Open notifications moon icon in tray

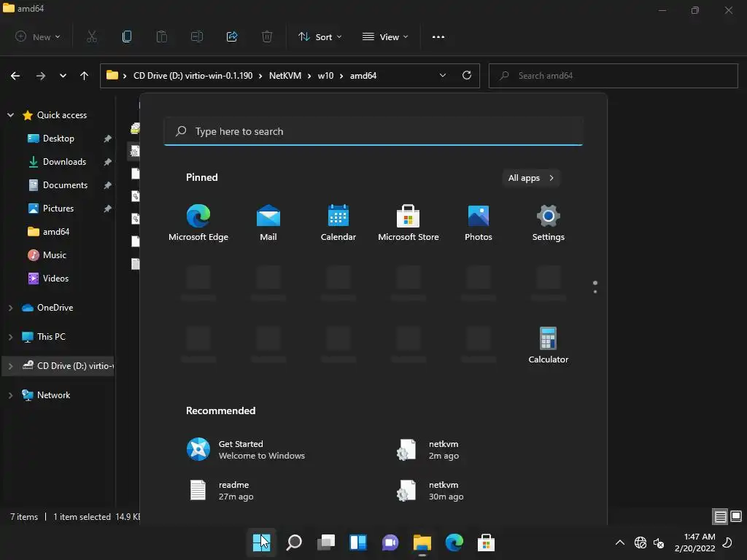click(x=727, y=542)
